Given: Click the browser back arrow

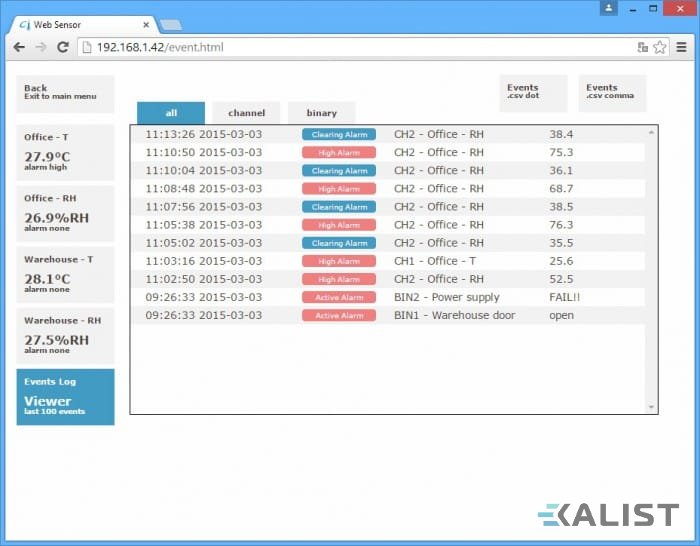Looking at the screenshot, I should [x=19, y=47].
